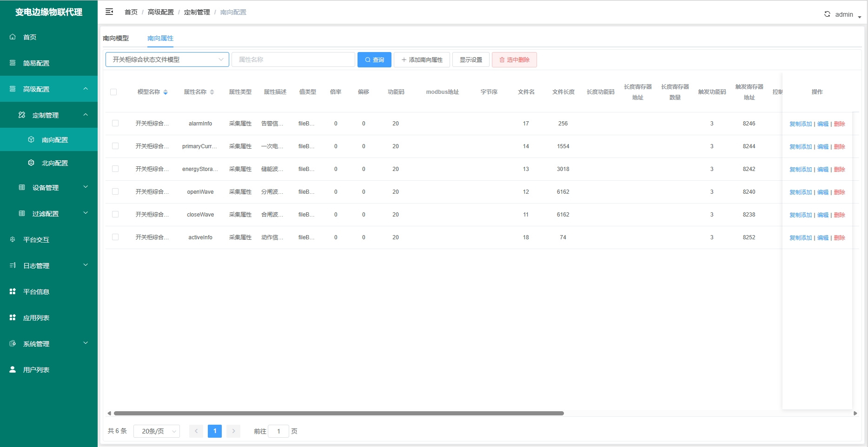868x447 pixels.
Task: Open 应用列表 in the sidebar menu
Action: (x=36, y=318)
